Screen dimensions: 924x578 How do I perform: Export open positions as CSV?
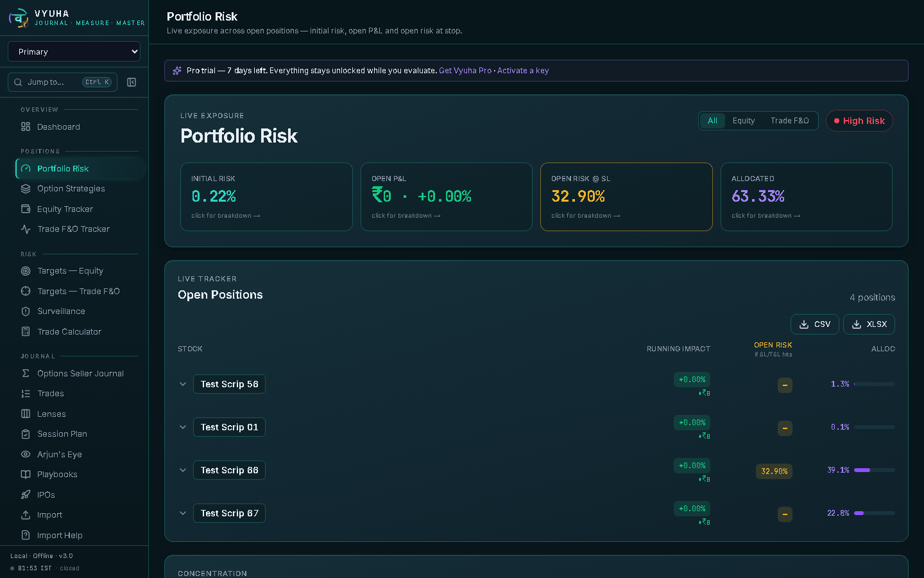pos(815,324)
